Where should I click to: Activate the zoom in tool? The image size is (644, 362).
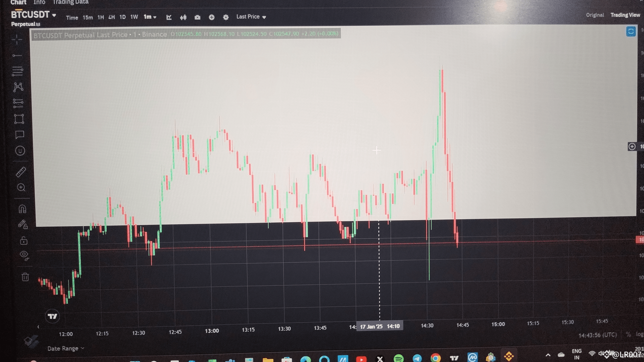[21, 188]
